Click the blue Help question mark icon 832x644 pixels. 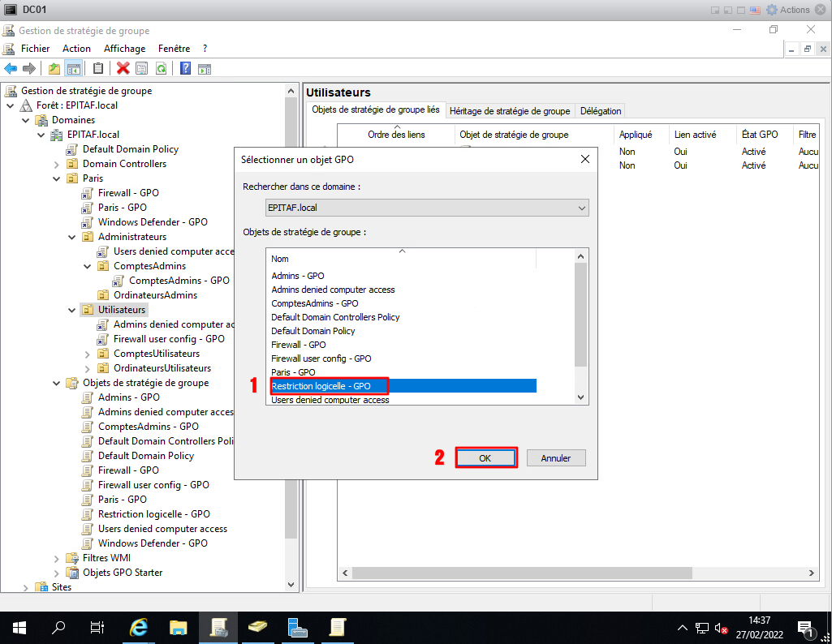point(185,69)
